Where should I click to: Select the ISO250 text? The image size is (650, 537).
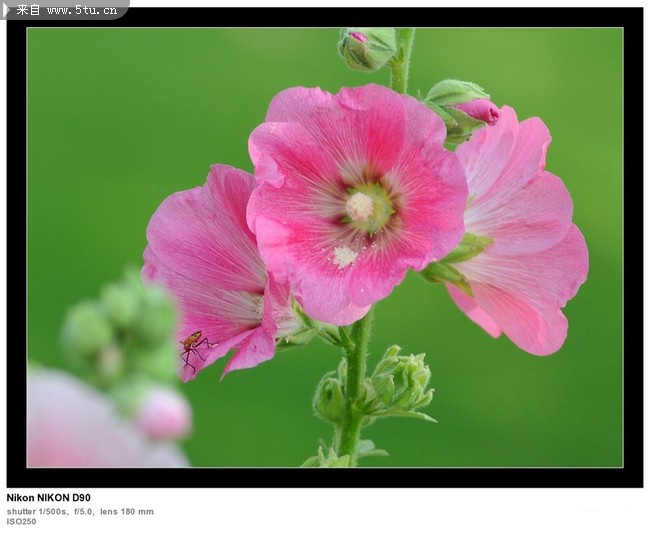pos(21,521)
